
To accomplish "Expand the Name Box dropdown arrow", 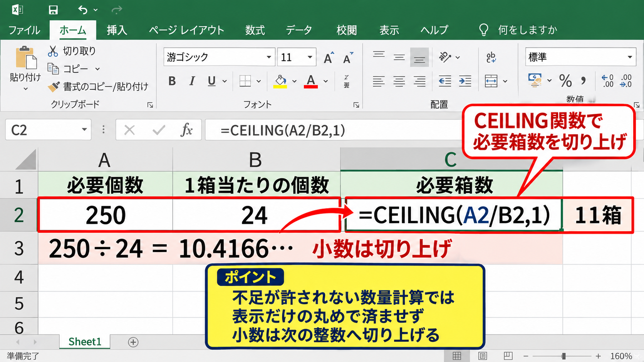I will 84,130.
